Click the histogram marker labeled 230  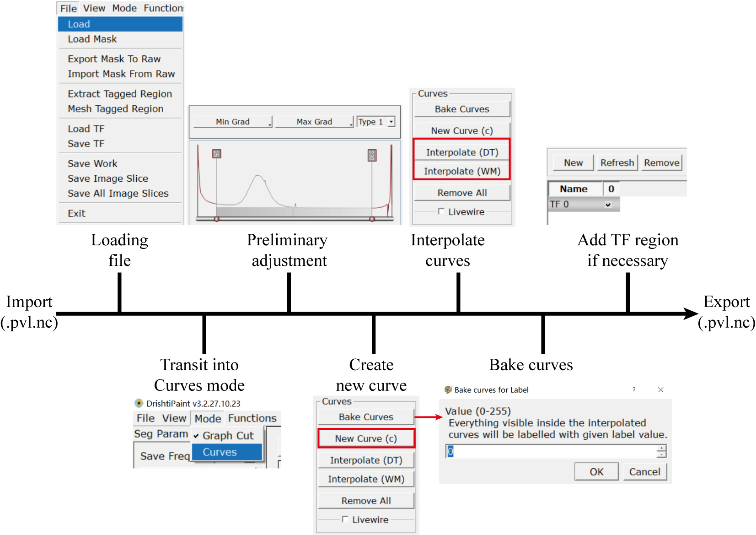coord(372,155)
